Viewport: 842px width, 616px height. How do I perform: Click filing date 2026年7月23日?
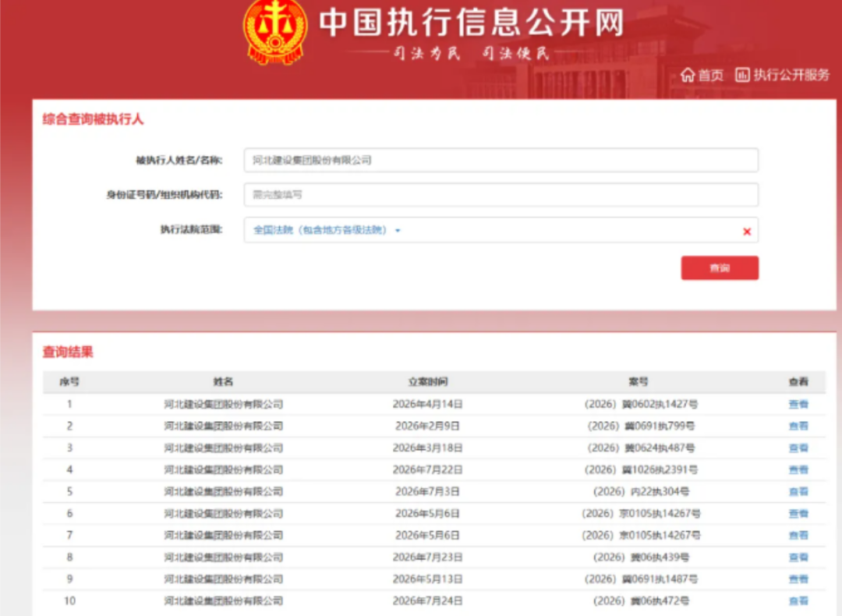pos(427,558)
